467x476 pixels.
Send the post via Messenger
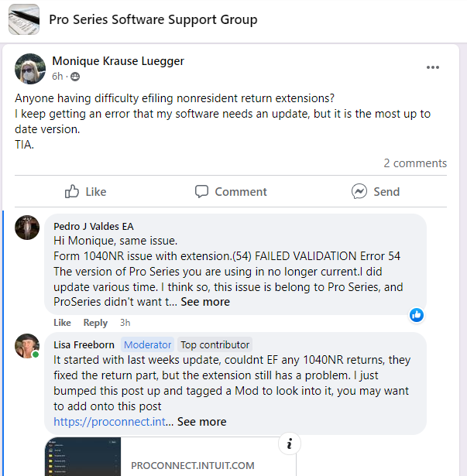(x=376, y=191)
